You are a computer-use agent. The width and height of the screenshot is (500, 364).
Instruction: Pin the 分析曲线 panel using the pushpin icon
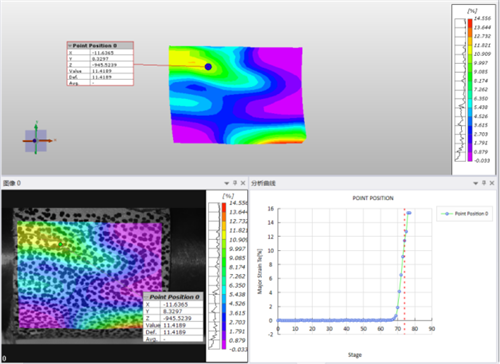484,183
